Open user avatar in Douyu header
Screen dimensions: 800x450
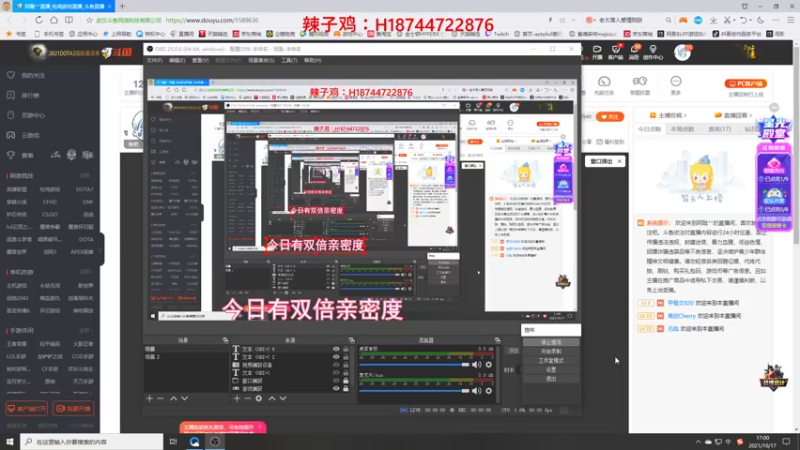pyautogui.click(x=682, y=52)
